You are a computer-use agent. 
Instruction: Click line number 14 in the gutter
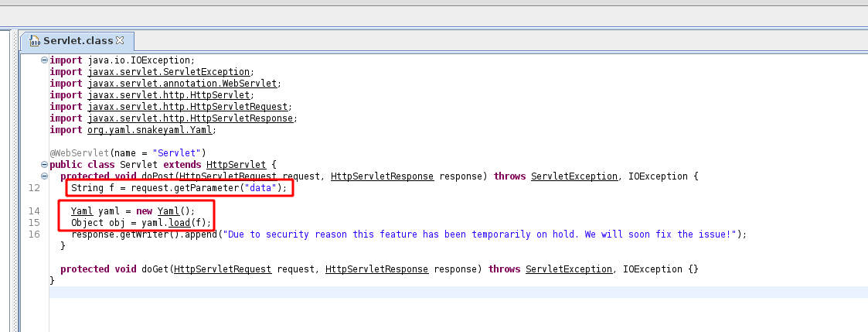(34, 211)
